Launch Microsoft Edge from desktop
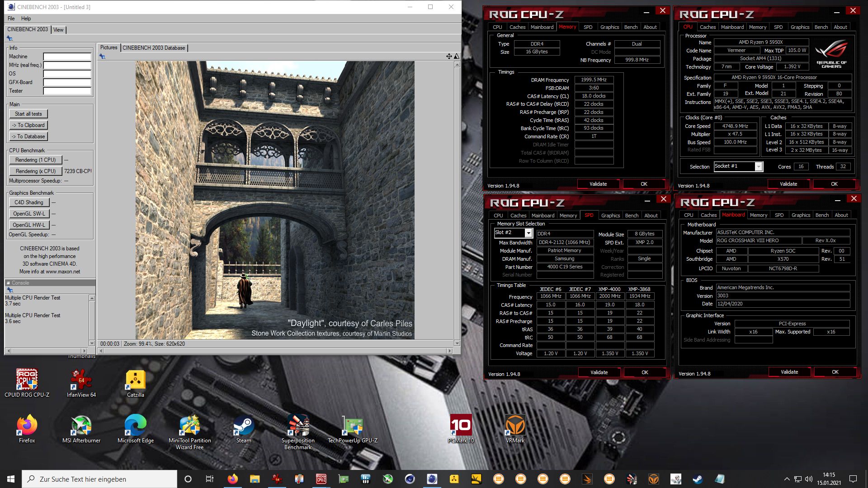 (136, 428)
